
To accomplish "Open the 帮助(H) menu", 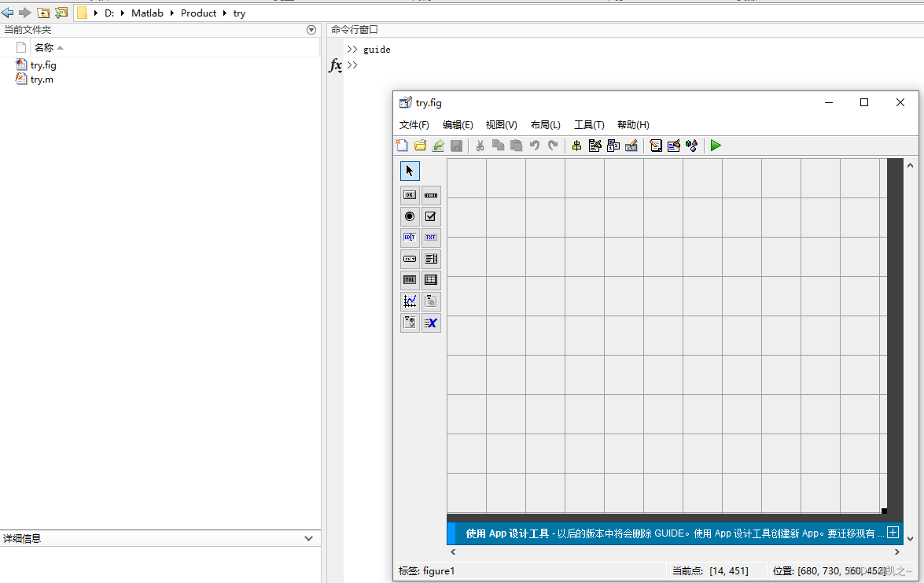I will pos(634,125).
